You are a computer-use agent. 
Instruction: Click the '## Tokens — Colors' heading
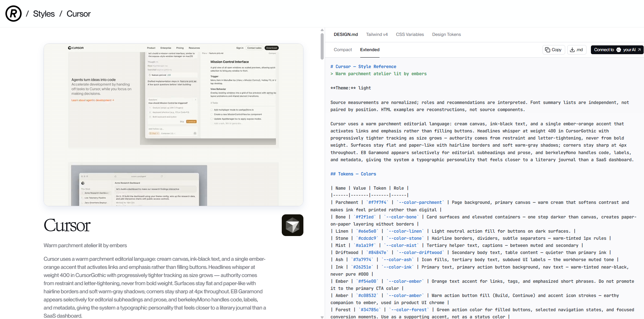[353, 174]
